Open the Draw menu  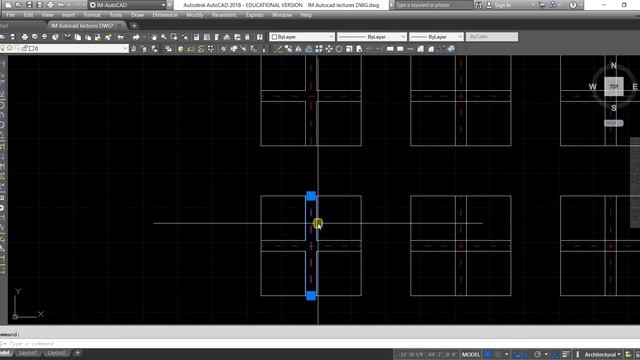click(137, 15)
